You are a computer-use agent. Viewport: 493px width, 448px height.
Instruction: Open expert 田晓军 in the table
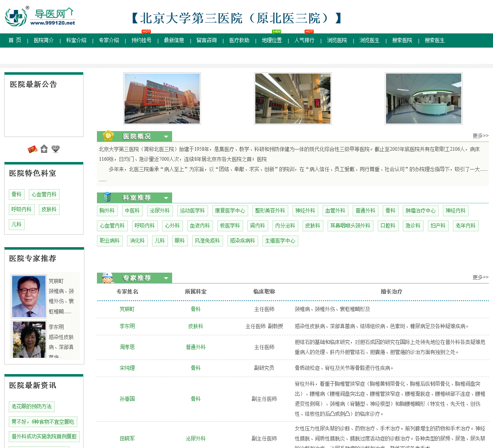[x=127, y=438]
